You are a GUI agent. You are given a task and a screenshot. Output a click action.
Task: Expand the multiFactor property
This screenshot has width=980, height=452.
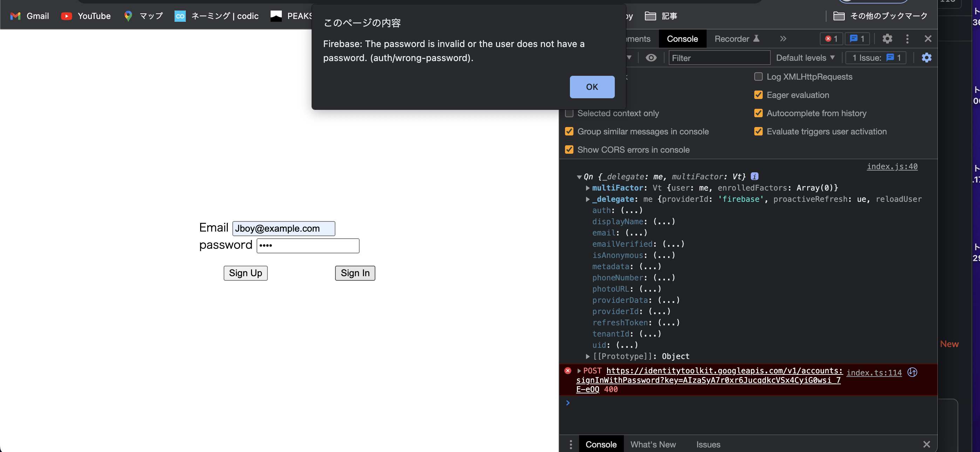[588, 188]
